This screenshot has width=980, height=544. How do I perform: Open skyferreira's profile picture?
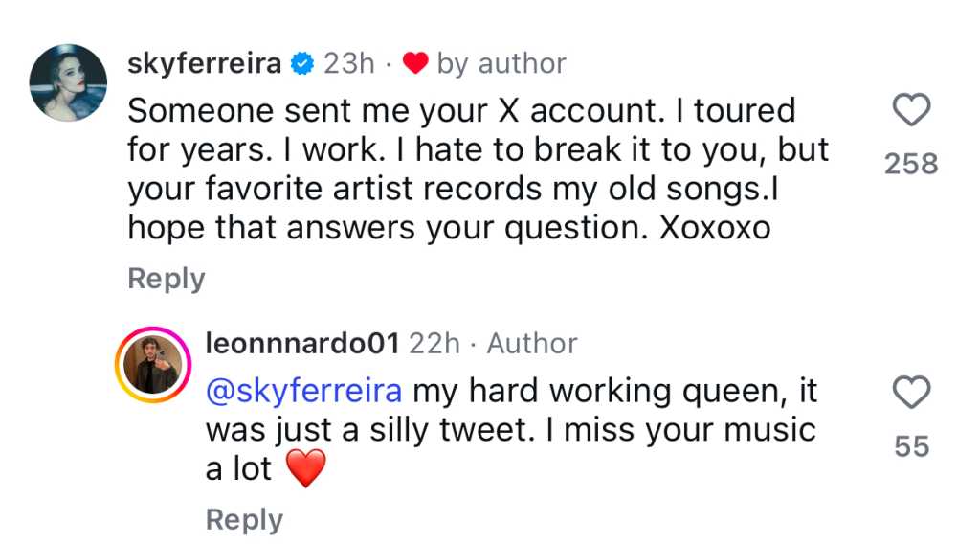[x=68, y=82]
